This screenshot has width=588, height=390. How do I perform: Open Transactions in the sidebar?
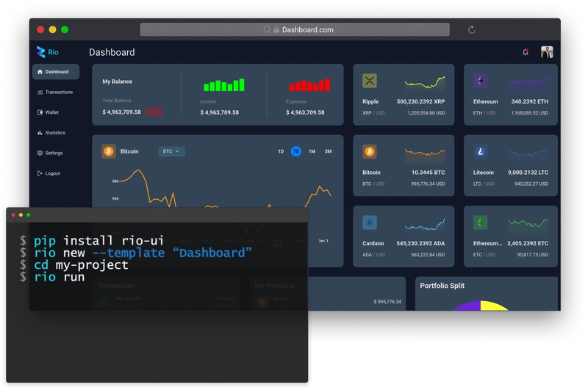coord(55,92)
